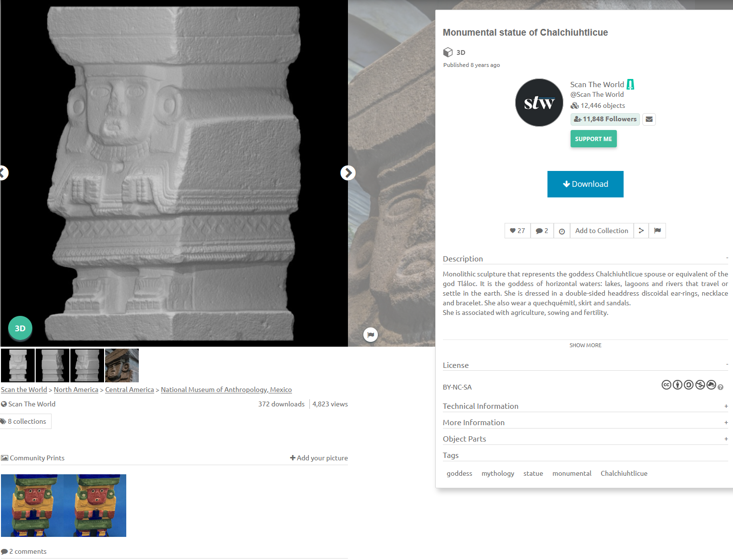This screenshot has width=733, height=560.
Task: Report the model with the toolbar flag icon
Action: tap(657, 231)
